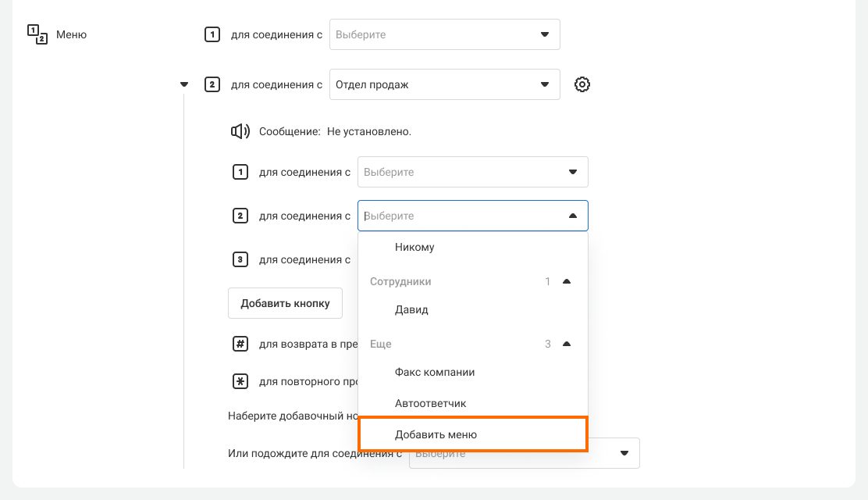Screen dimensions: 868x500
Task: Click the Меню section icon
Action: click(x=37, y=34)
